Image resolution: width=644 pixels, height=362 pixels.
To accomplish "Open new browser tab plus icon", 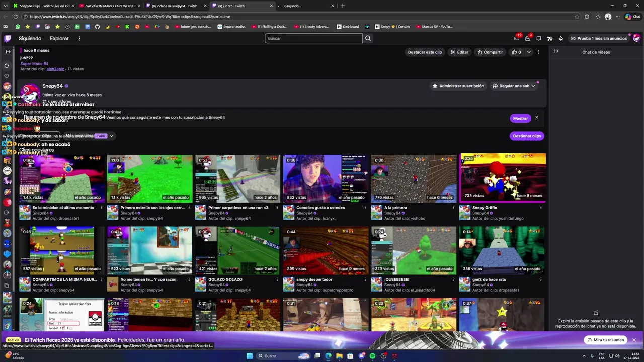I will (x=343, y=6).
